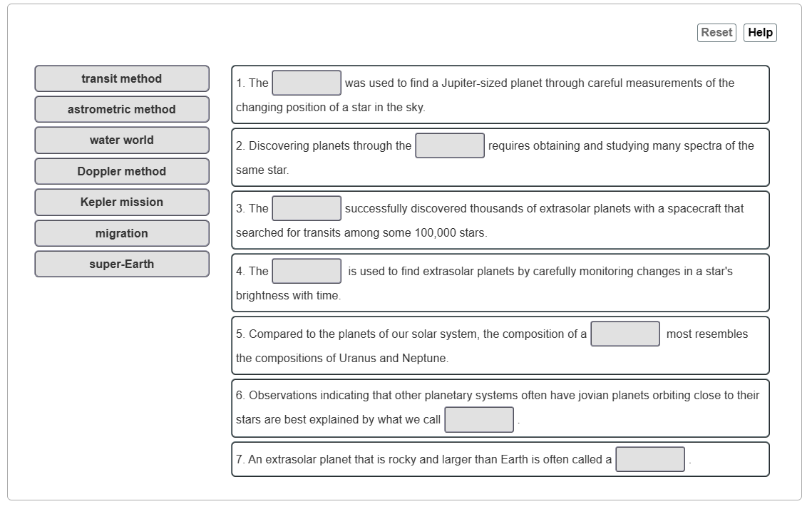
Task: Click the blank in question 5
Action: tap(625, 334)
